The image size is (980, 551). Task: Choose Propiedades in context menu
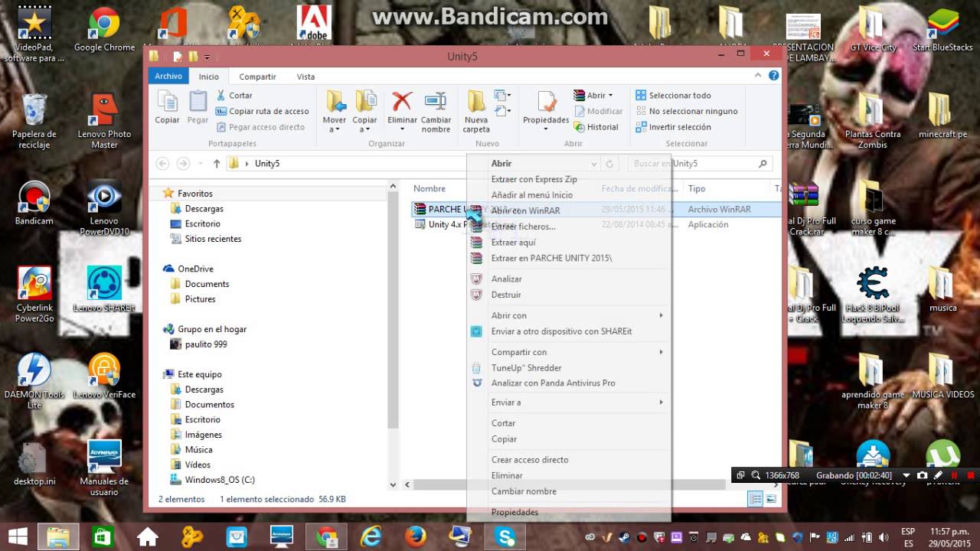569,512
